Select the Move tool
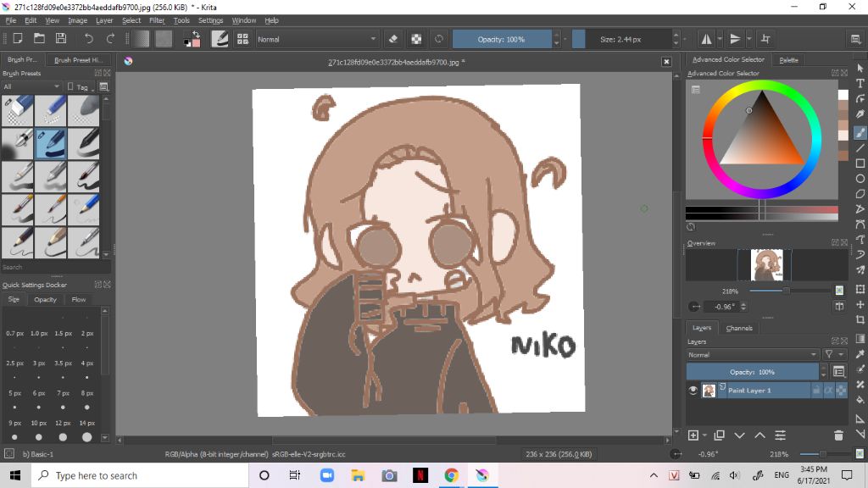 point(860,305)
